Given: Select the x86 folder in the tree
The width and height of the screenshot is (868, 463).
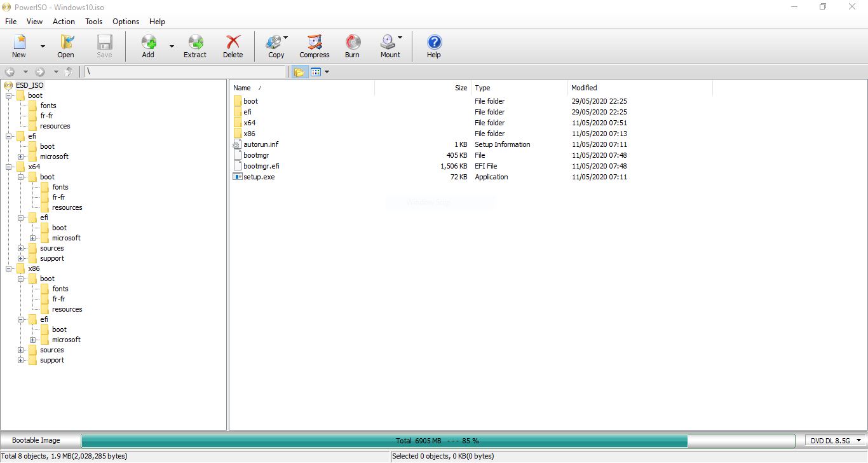Looking at the screenshot, I should (34, 268).
